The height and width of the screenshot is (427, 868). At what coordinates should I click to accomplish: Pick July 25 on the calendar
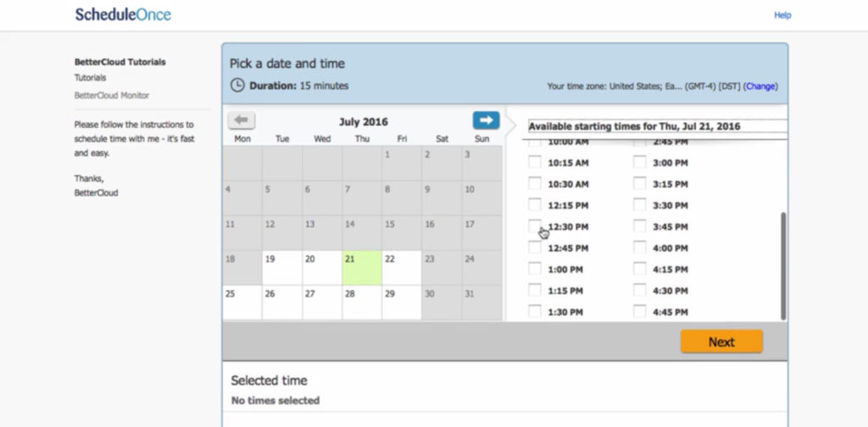click(242, 302)
